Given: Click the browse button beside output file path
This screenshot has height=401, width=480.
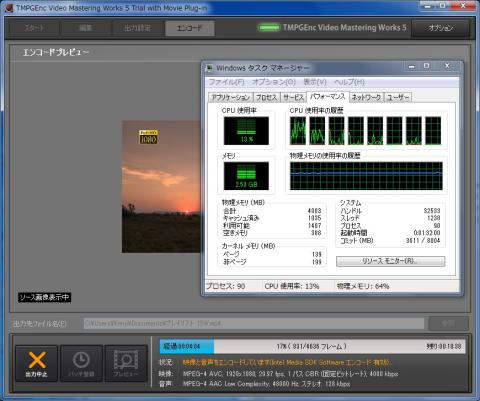Looking at the screenshot, I should click(448, 323).
